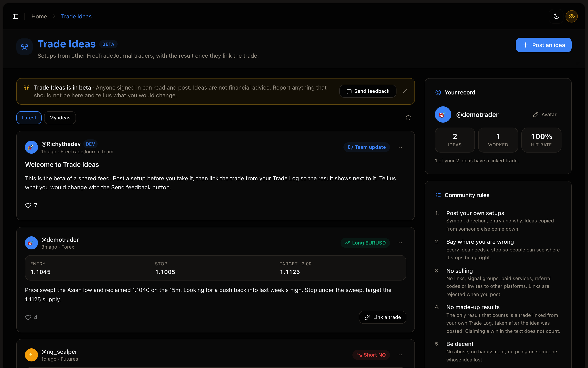Image resolution: width=588 pixels, height=368 pixels.
Task: Send feedback from the beta banner
Action: [368, 91]
